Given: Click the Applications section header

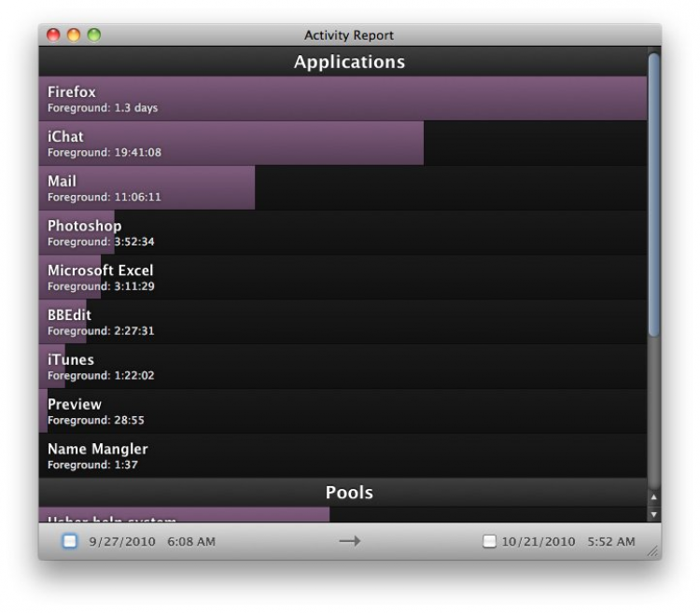Looking at the screenshot, I should pyautogui.click(x=343, y=62).
